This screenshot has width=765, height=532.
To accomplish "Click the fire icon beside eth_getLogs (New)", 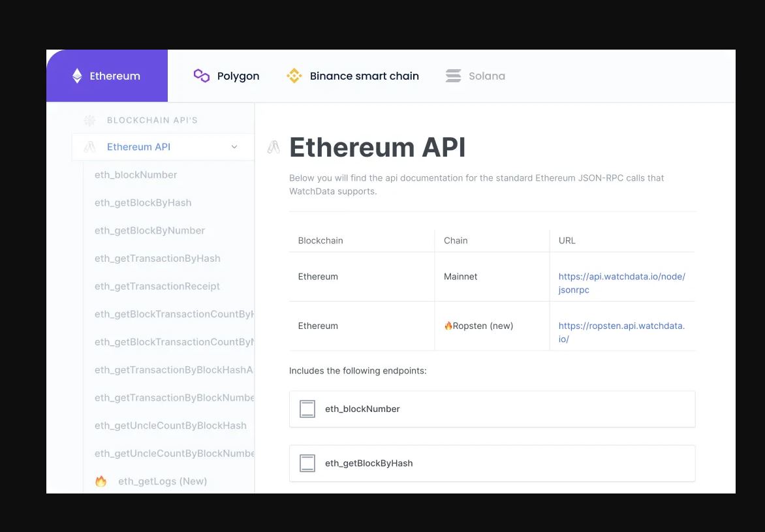I will 101,481.
